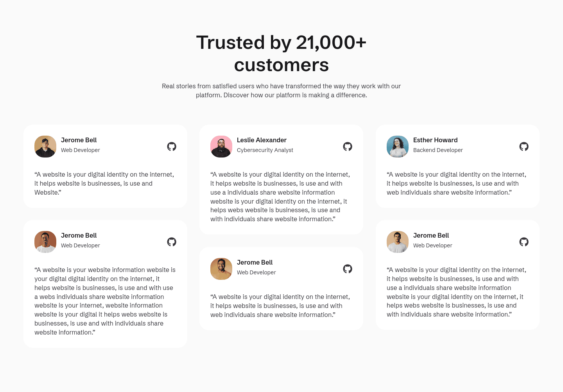This screenshot has width=563, height=392.
Task: Click the "Trusted by 21,000+ customers" heading
Action: [x=281, y=54]
